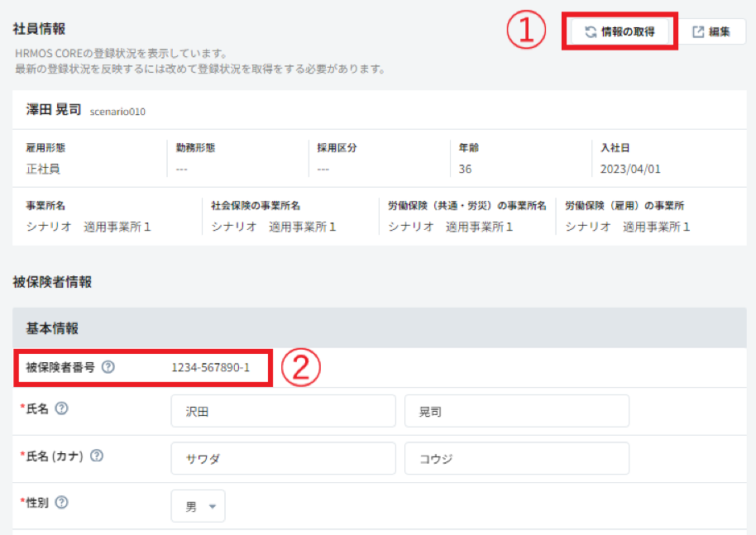Click the employee ID scenario010
The image size is (756, 535).
[x=117, y=112]
